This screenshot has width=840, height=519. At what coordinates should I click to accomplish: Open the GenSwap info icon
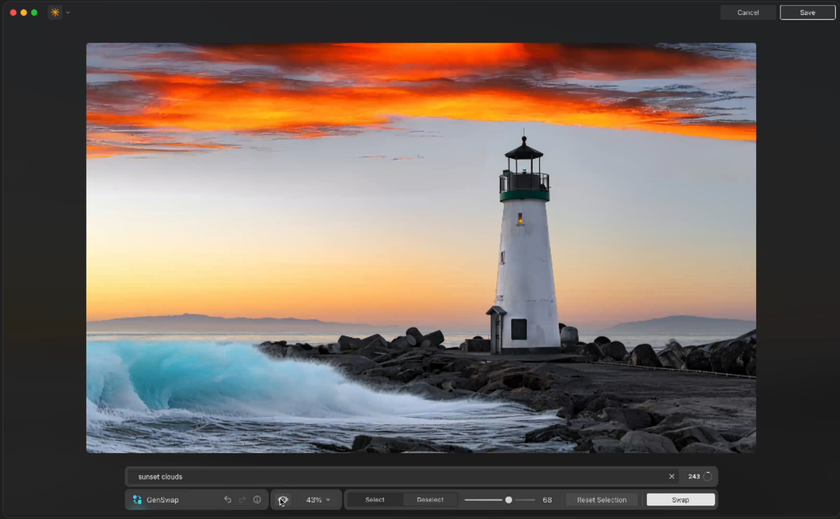257,499
